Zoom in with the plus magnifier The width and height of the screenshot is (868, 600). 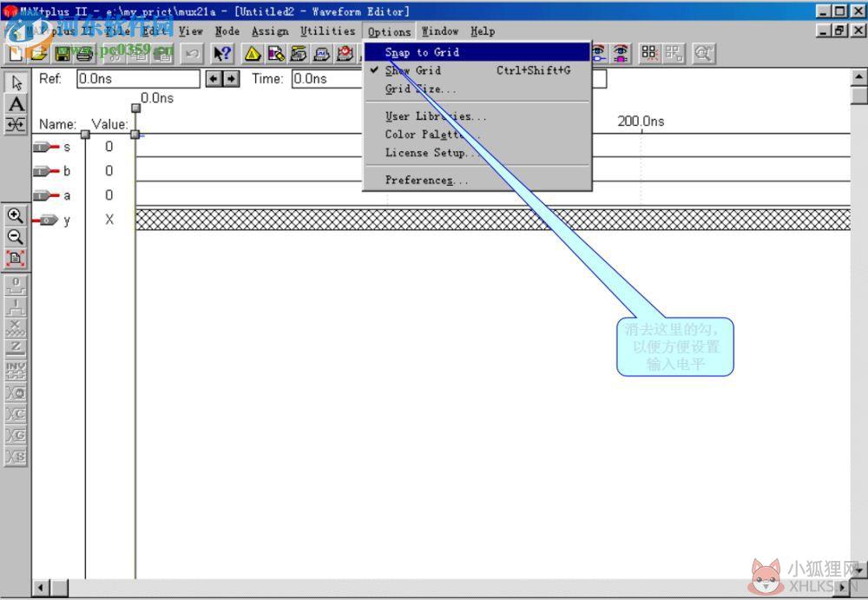pos(16,215)
